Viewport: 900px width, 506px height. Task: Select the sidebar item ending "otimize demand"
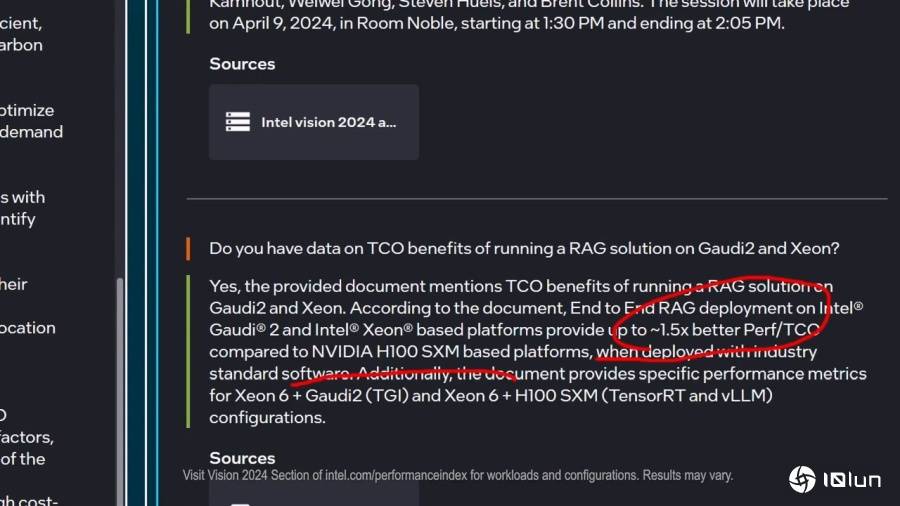[x=32, y=121]
